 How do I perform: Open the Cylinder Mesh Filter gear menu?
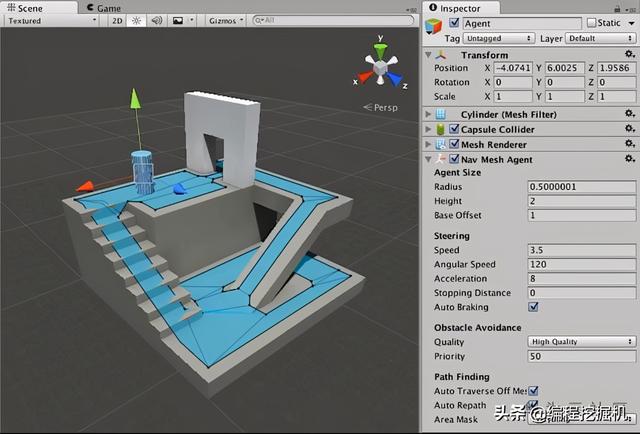pyautogui.click(x=629, y=114)
